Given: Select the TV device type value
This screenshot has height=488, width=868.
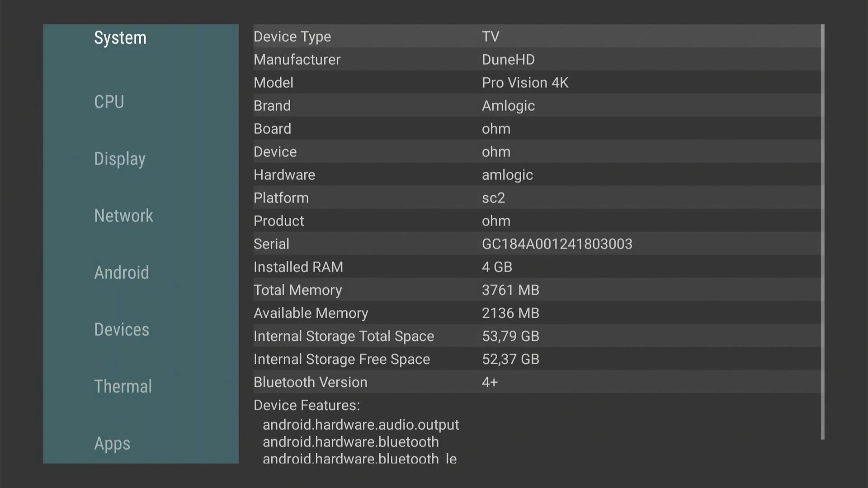Looking at the screenshot, I should point(491,37).
